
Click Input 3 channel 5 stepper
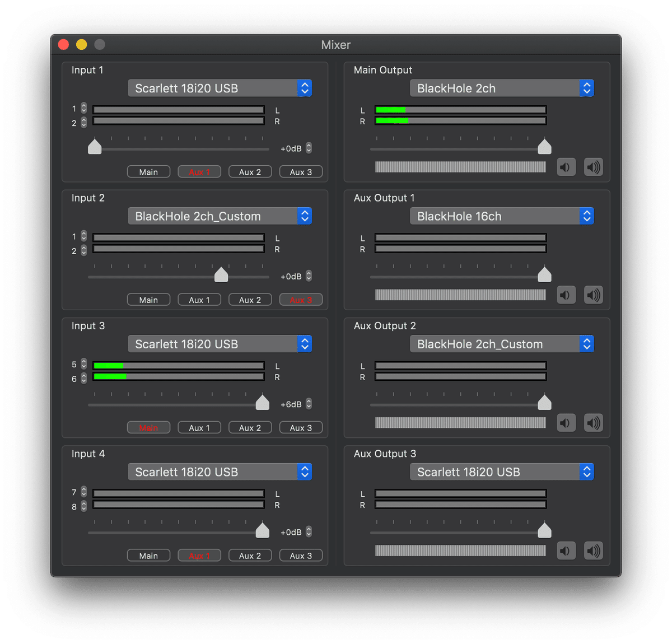(83, 364)
